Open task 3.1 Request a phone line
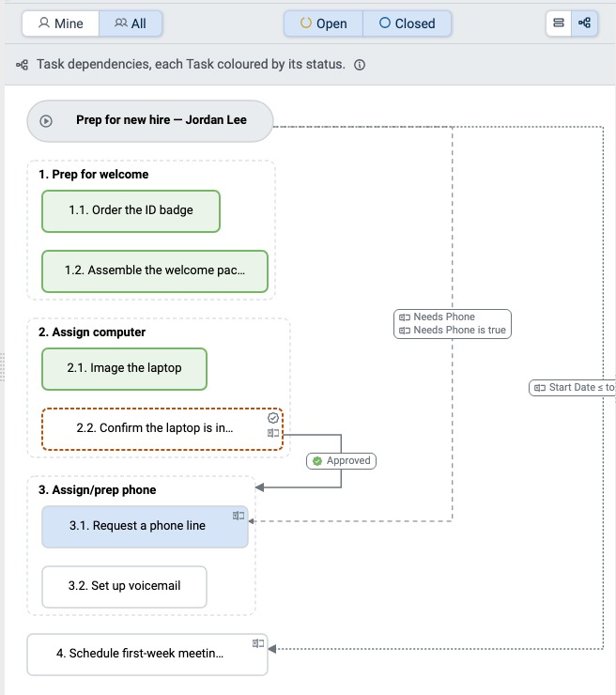616x695 pixels. 145,527
